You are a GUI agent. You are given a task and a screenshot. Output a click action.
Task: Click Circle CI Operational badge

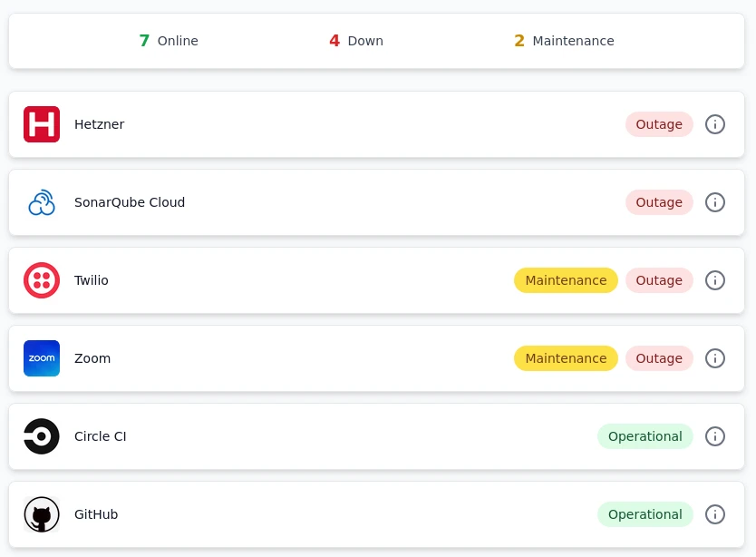tap(645, 436)
